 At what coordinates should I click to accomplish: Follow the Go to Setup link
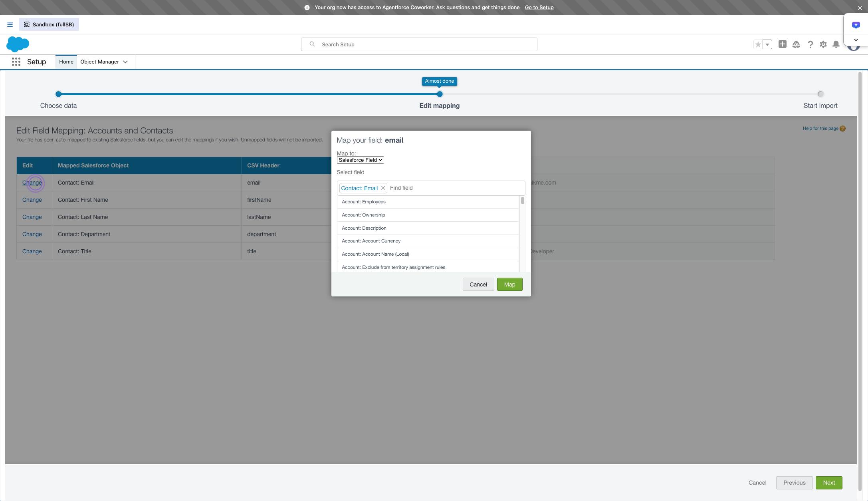tap(539, 8)
